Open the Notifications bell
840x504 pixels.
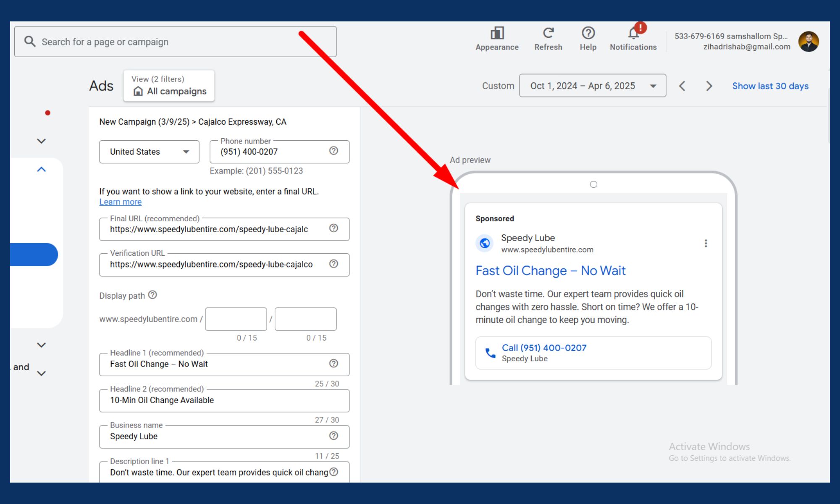tap(633, 33)
